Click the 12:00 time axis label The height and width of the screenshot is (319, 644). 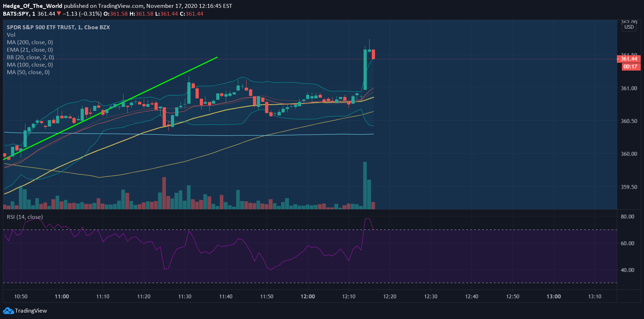308,297
